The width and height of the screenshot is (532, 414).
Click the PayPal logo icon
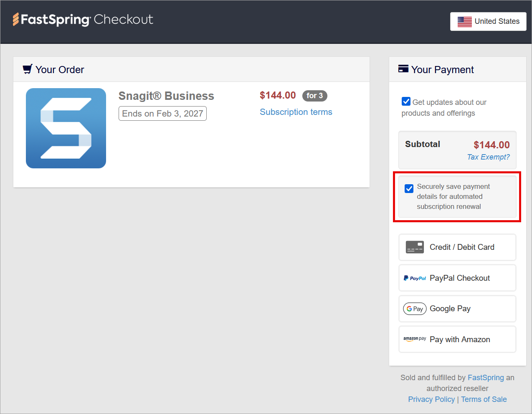point(415,278)
